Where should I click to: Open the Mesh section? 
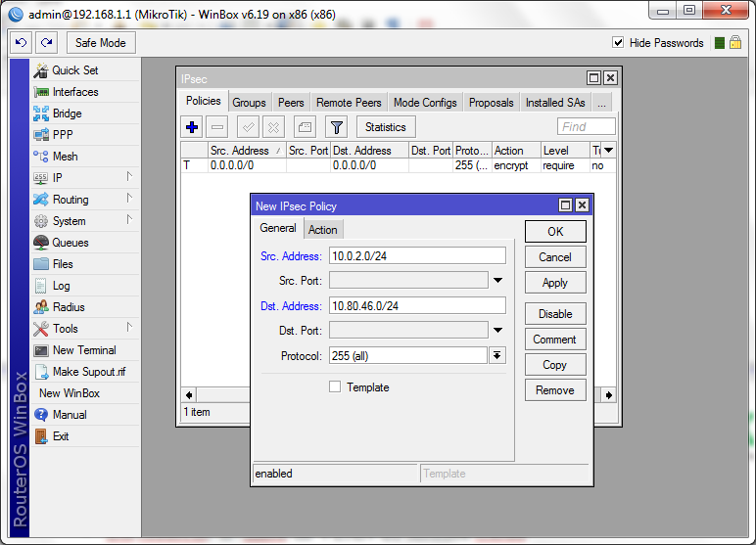pyautogui.click(x=85, y=157)
